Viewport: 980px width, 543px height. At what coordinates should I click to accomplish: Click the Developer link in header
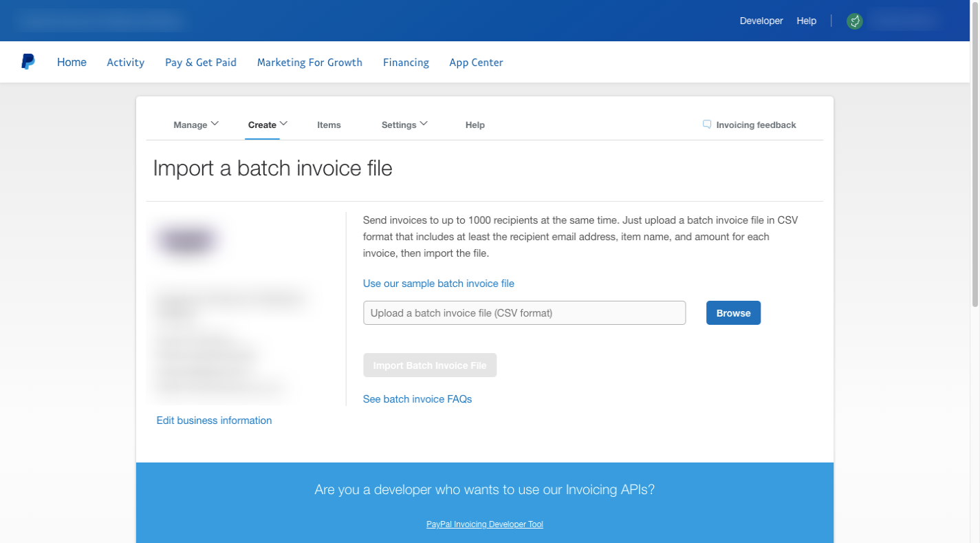761,21
